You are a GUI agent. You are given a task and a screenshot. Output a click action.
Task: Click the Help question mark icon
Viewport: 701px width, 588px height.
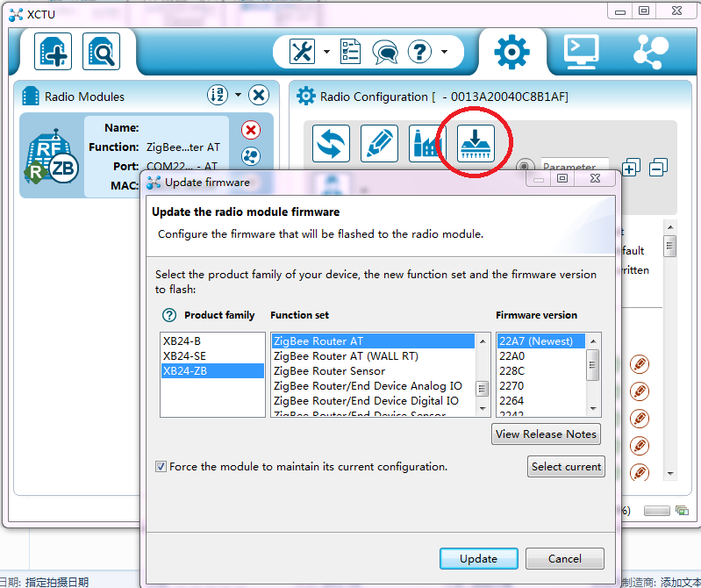point(419,52)
